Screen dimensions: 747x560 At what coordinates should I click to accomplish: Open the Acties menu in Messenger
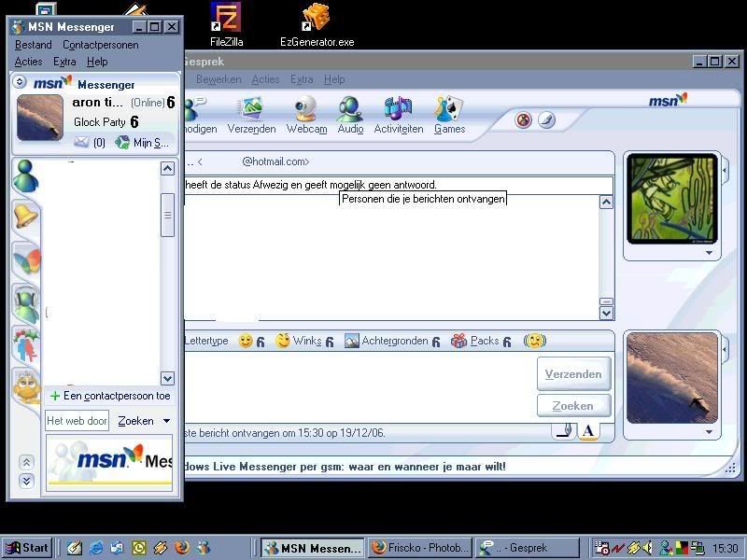tap(28, 62)
